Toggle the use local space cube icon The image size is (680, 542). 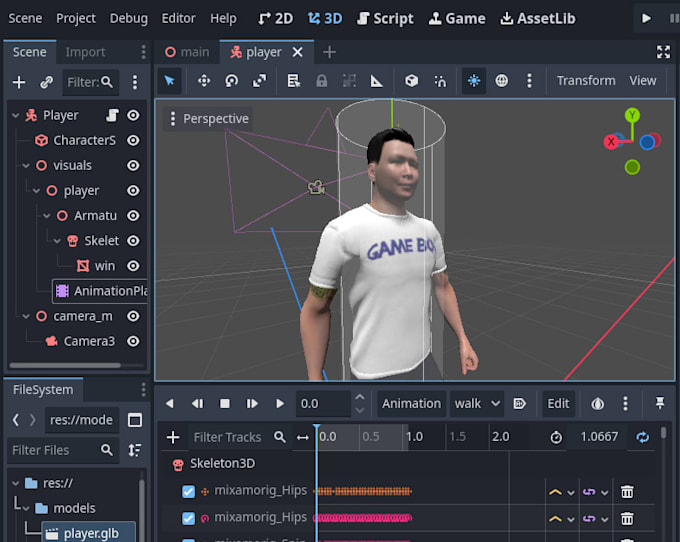click(412, 81)
